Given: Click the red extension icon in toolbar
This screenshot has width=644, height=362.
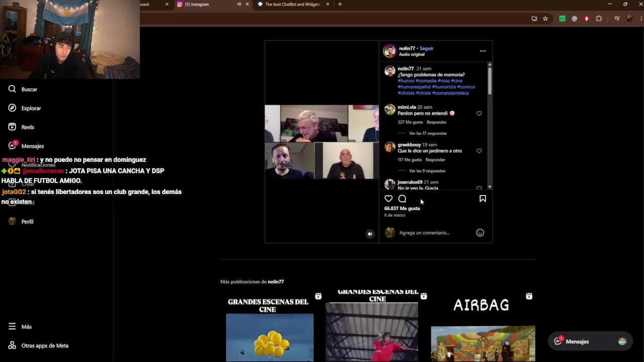Looking at the screenshot, I should coord(587,19).
